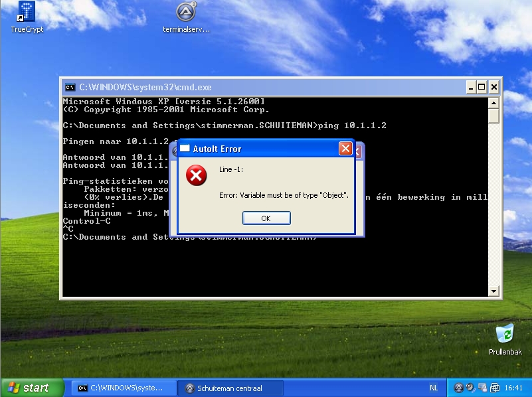Click the cmd window scroll down arrow
This screenshot has height=397, width=532.
[493, 291]
